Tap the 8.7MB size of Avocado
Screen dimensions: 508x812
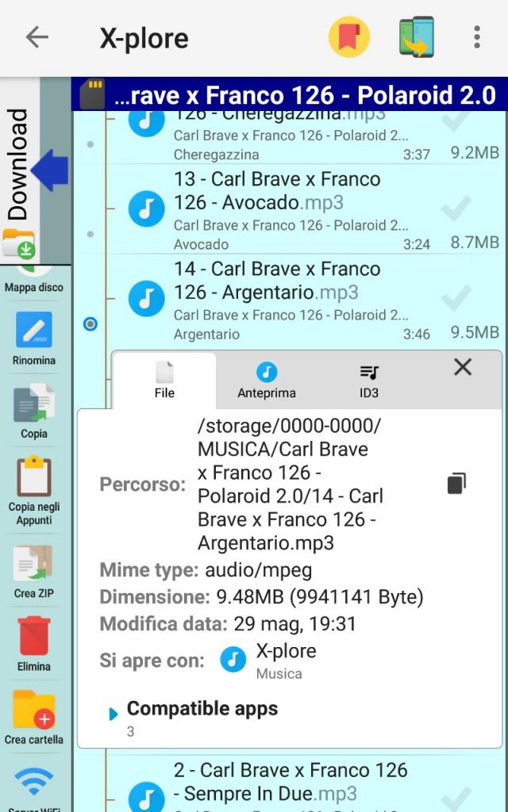pyautogui.click(x=475, y=242)
